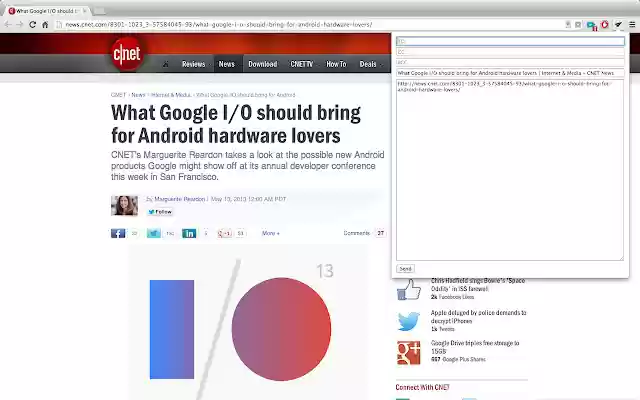Go to the browser home page icon

coord(45,24)
